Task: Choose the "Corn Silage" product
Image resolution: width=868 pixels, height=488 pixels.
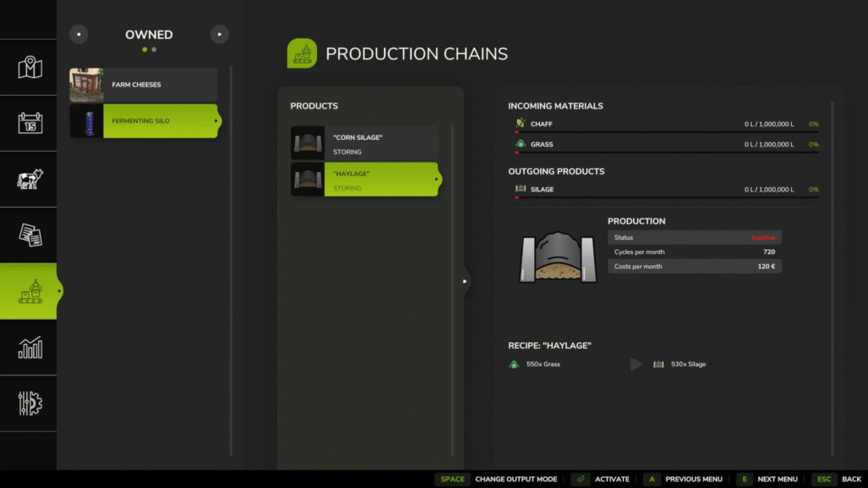Action: (364, 143)
